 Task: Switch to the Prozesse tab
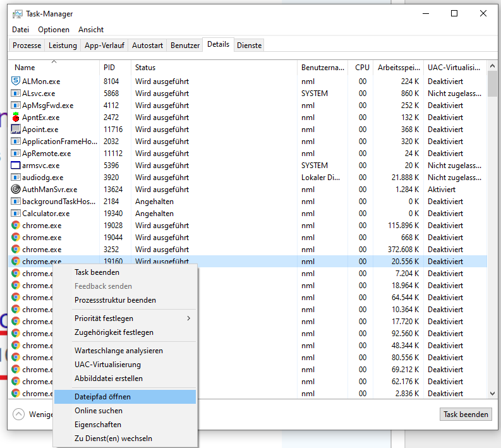pos(27,45)
